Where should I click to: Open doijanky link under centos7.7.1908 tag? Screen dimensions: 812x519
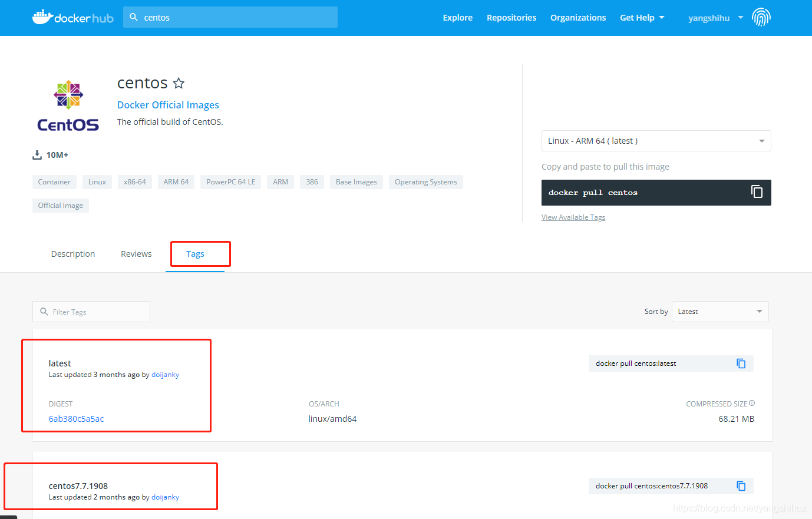[165, 497]
